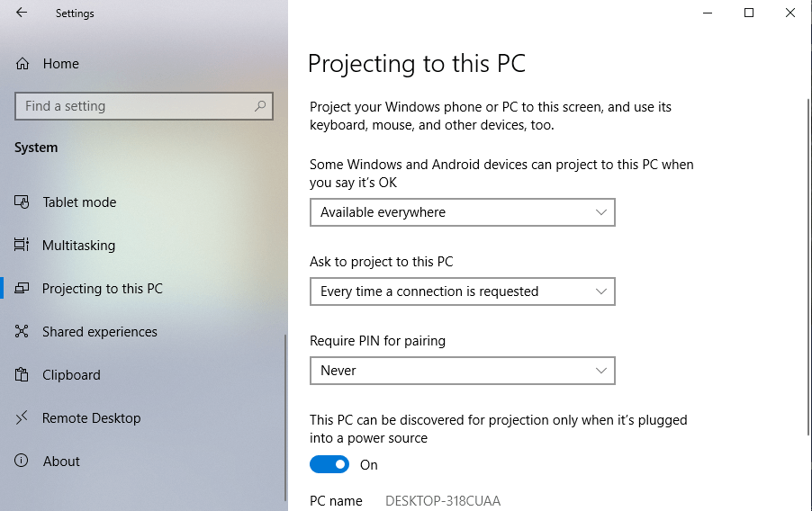Expand the Available everywhere dropdown
Image resolution: width=812 pixels, height=511 pixels.
(x=463, y=212)
